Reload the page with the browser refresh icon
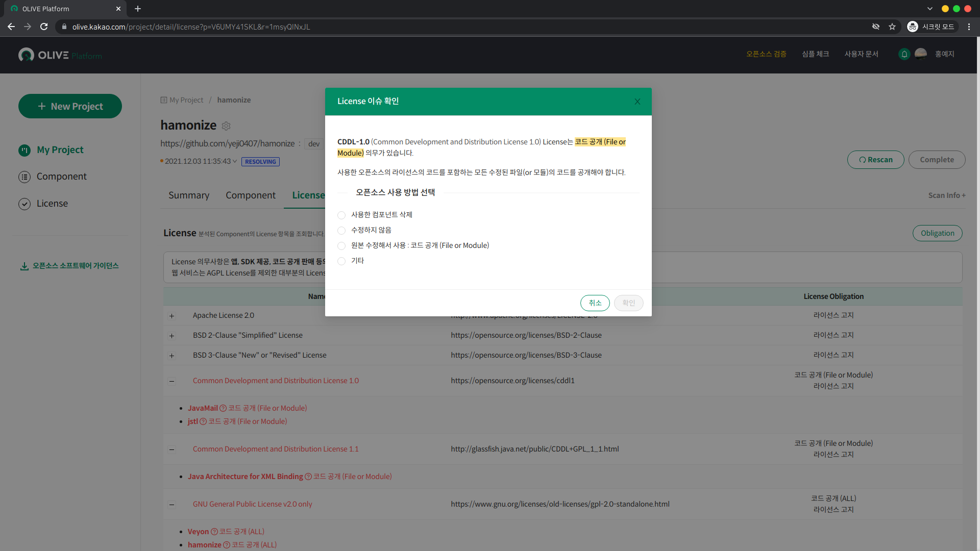The width and height of the screenshot is (980, 551). point(44,27)
